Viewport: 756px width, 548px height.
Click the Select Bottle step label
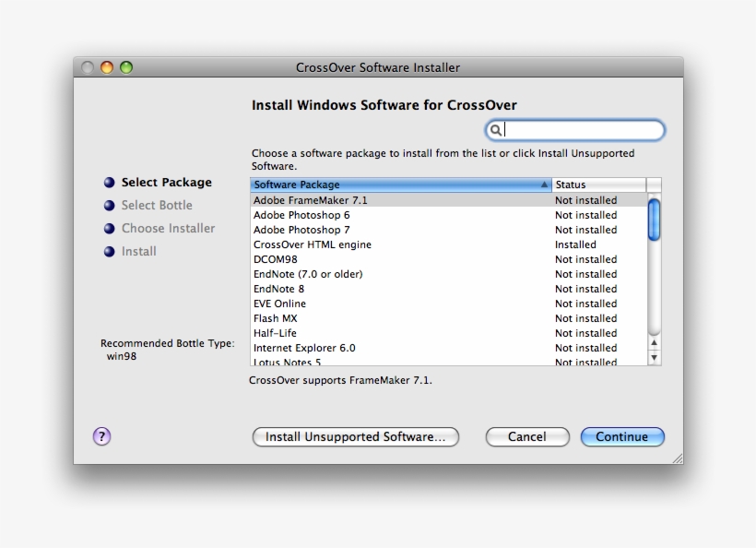pos(157,206)
